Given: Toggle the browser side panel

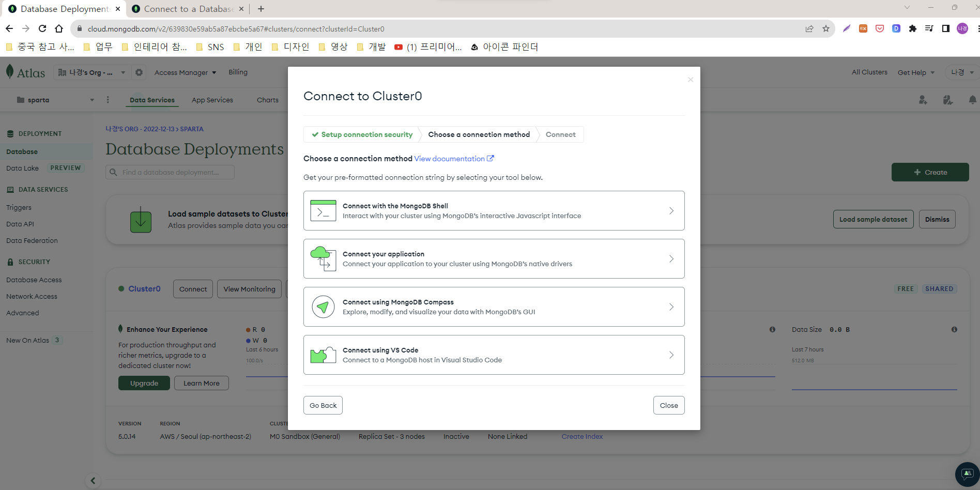Looking at the screenshot, I should [946, 28].
